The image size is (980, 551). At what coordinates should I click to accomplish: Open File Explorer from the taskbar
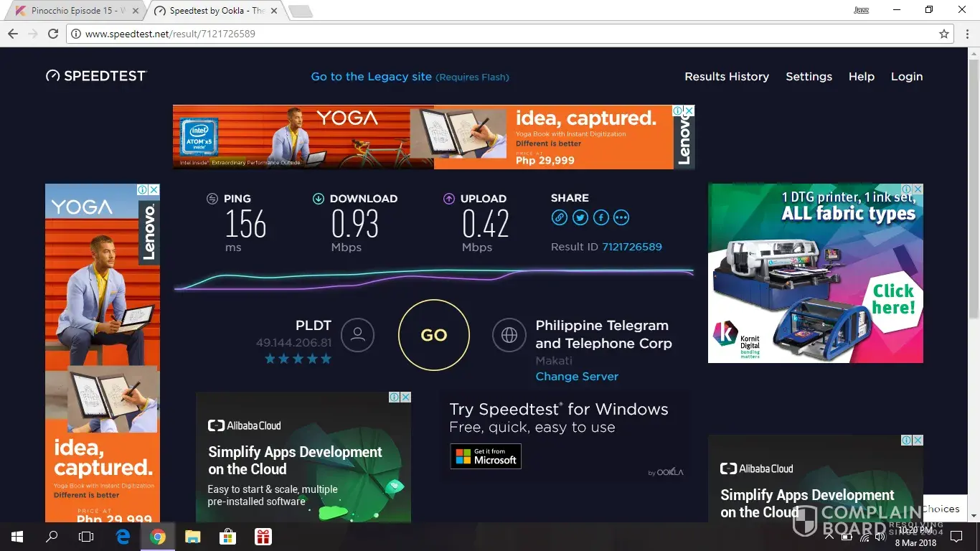click(192, 537)
